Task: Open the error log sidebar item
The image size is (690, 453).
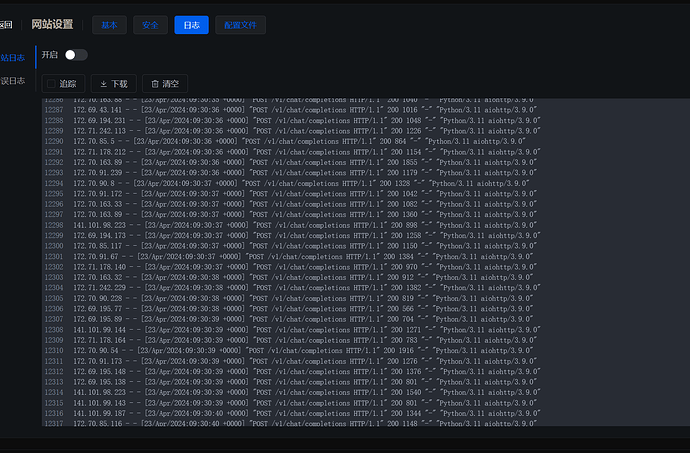Action: coord(12,81)
